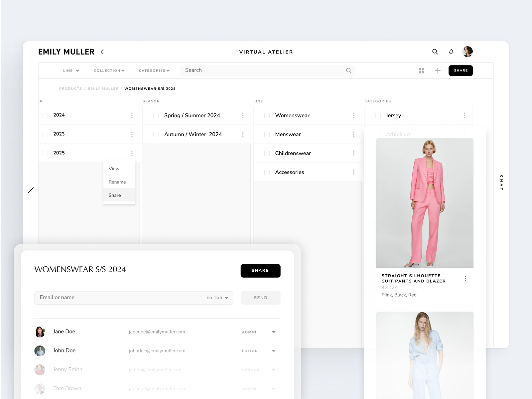
Task: Check the Jersey category checkbox
Action: [378, 115]
